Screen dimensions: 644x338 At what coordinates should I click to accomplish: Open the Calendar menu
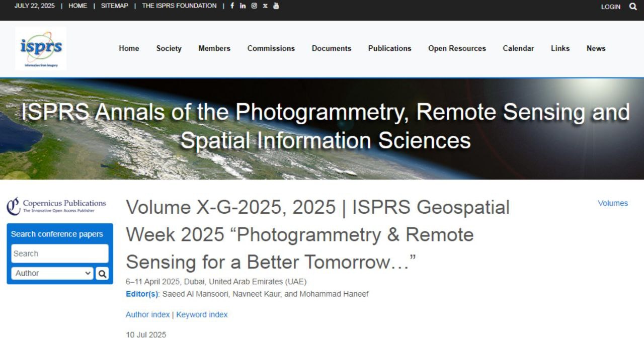click(518, 48)
